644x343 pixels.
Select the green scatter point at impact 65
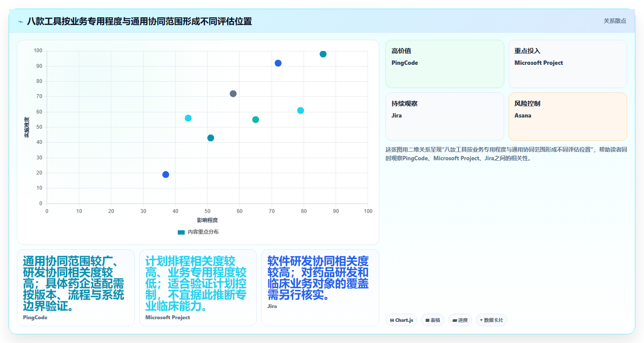(x=256, y=120)
